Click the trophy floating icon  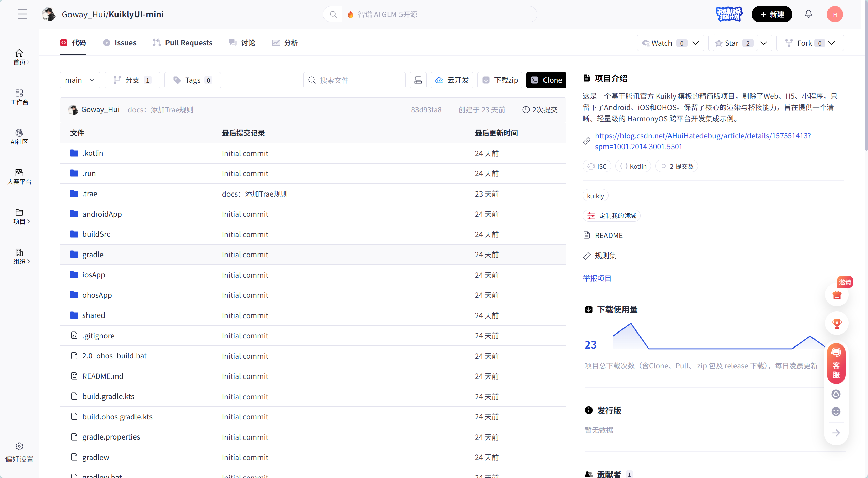[837, 323]
